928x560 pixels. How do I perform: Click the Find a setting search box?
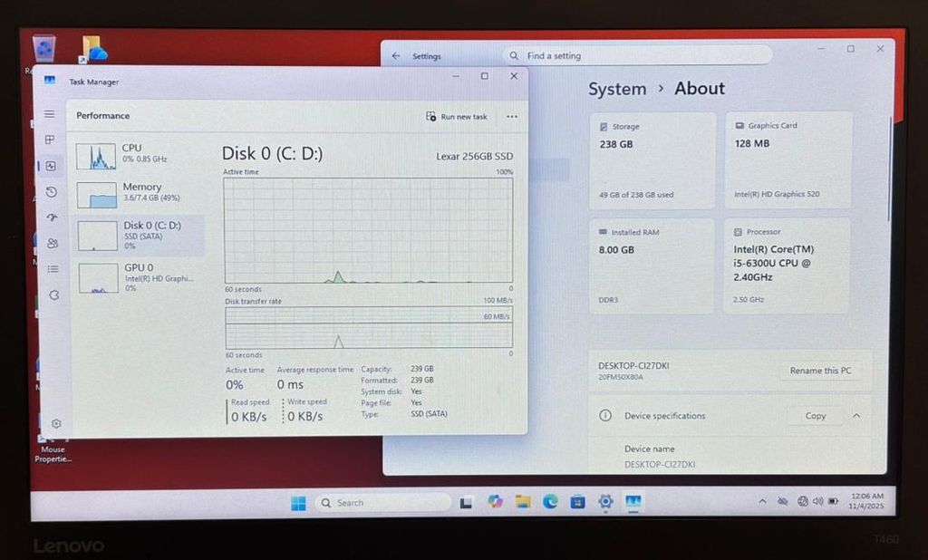pyautogui.click(x=639, y=56)
